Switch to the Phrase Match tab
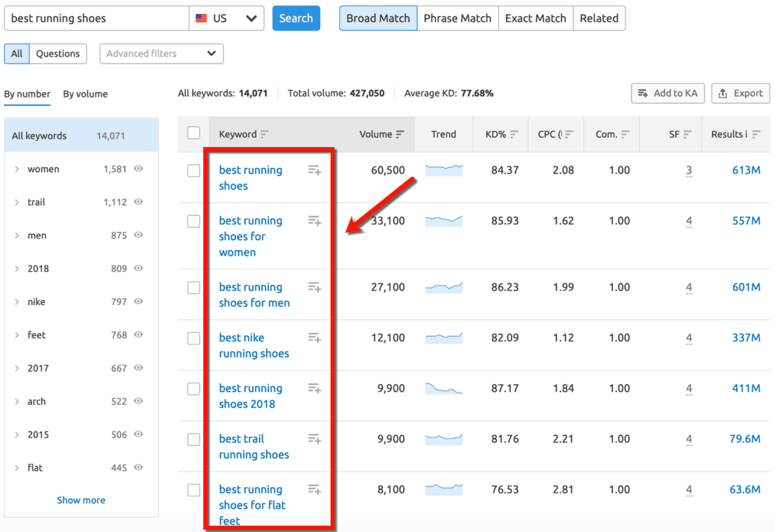 coord(457,18)
